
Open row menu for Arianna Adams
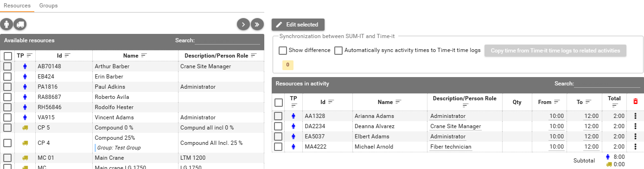click(x=636, y=116)
